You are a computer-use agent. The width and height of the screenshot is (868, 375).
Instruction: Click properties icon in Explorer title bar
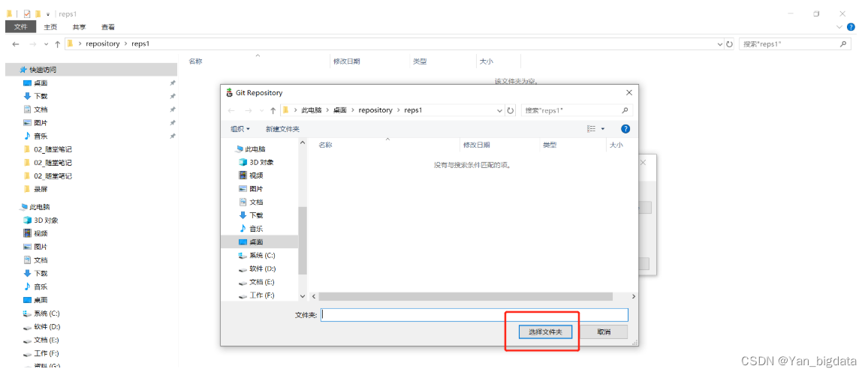point(26,13)
